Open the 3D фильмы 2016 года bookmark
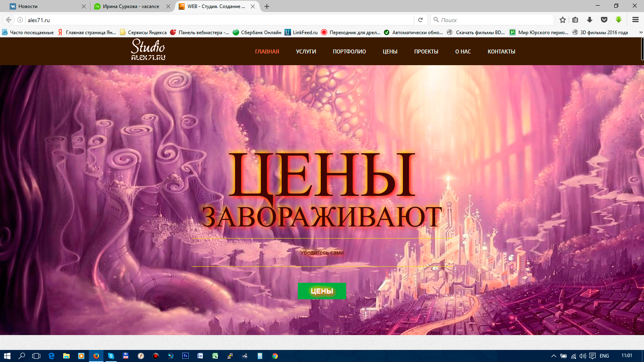The width and height of the screenshot is (644, 362). (x=600, y=33)
